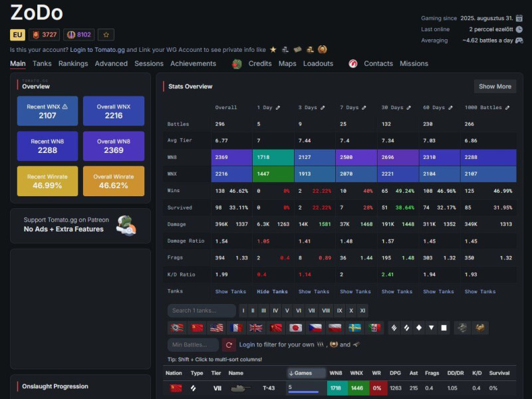Screen dimensions: 532x399
Task: Select the medium tank double-stripe type icon
Action: point(406,328)
